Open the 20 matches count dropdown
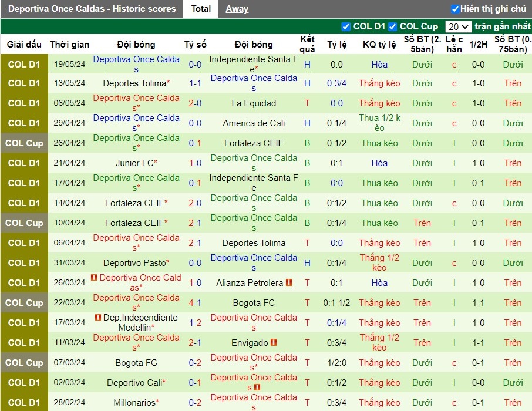Screen dimensions: 532x411 click(458, 26)
